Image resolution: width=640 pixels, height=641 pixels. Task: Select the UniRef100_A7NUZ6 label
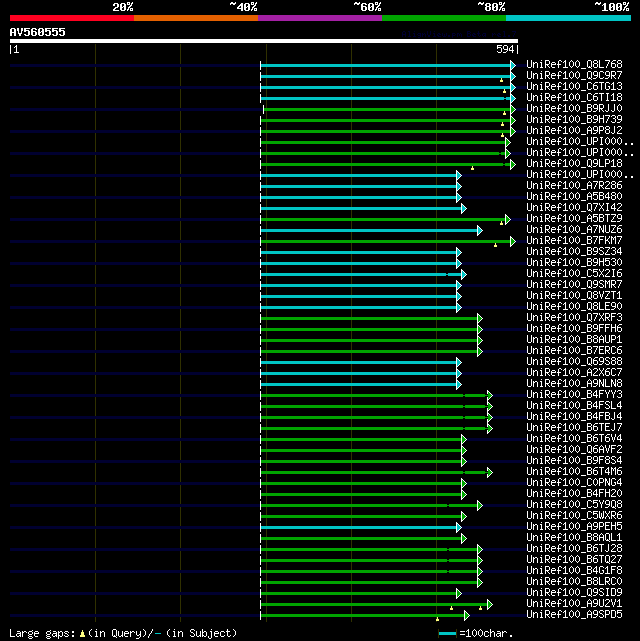tap(574, 230)
